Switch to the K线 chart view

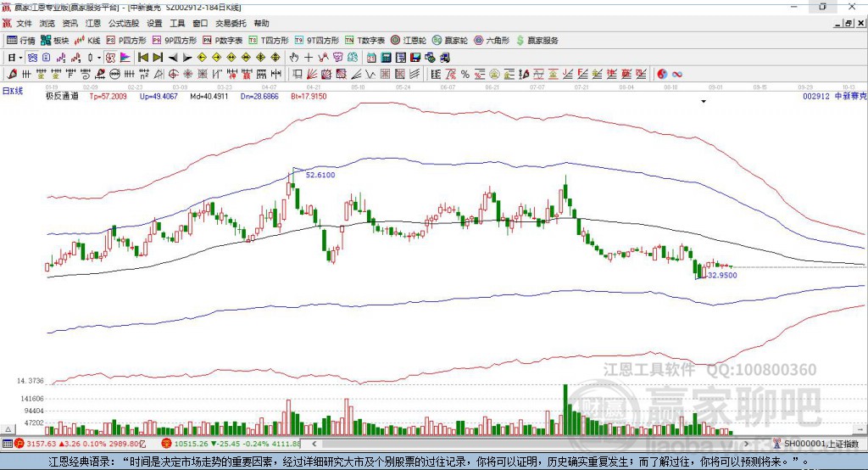[x=87, y=41]
